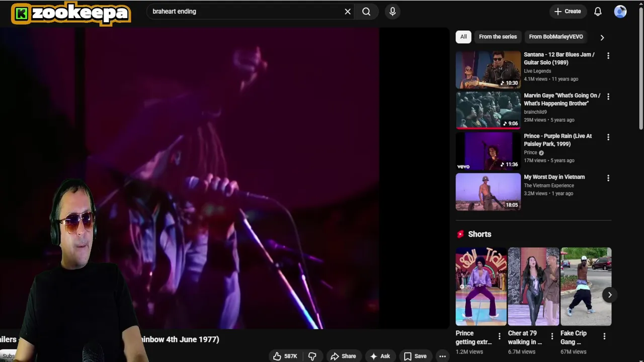The image size is (644, 362).
Task: Like the video with 587K likes
Action: 285,356
